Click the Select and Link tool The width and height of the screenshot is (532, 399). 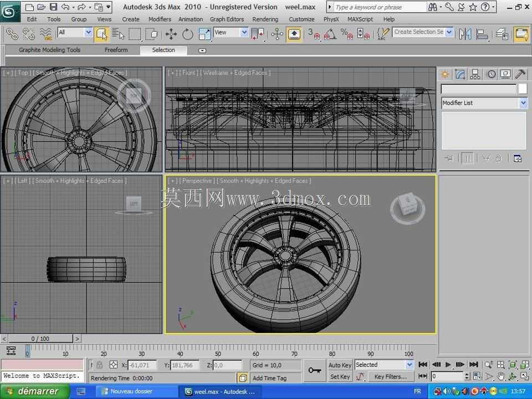tap(12, 34)
